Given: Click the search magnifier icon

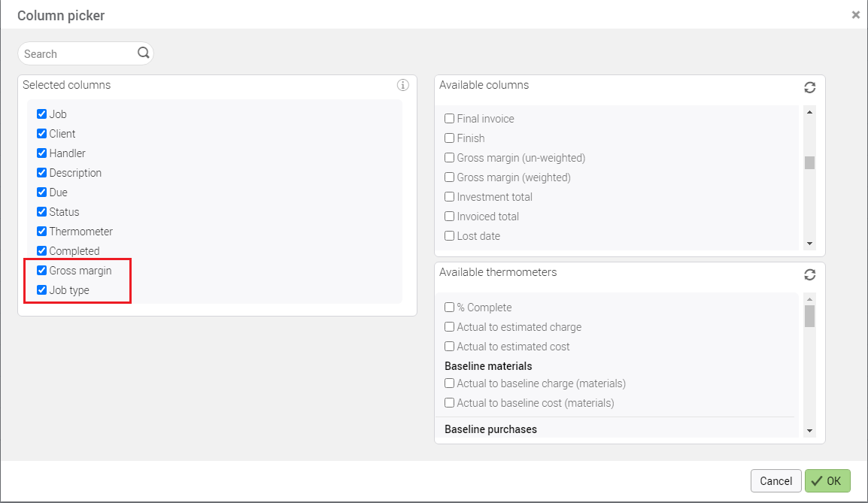Looking at the screenshot, I should click(x=144, y=53).
